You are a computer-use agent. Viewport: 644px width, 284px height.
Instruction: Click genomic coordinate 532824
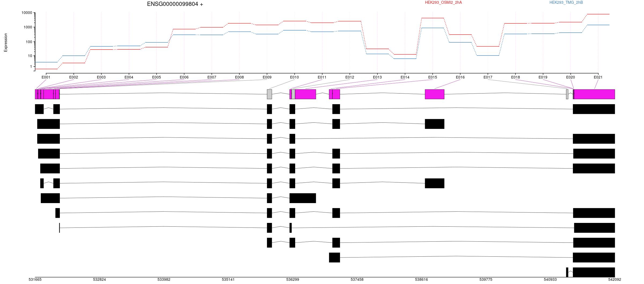coord(100,279)
